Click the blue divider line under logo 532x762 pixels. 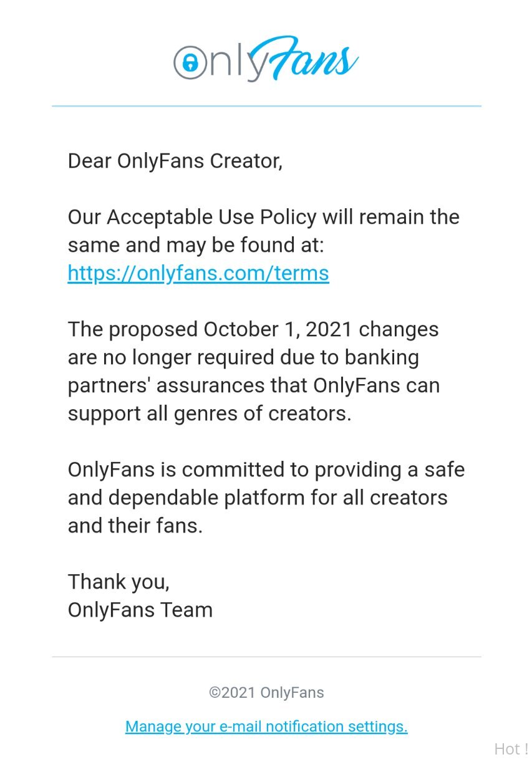[x=266, y=106]
